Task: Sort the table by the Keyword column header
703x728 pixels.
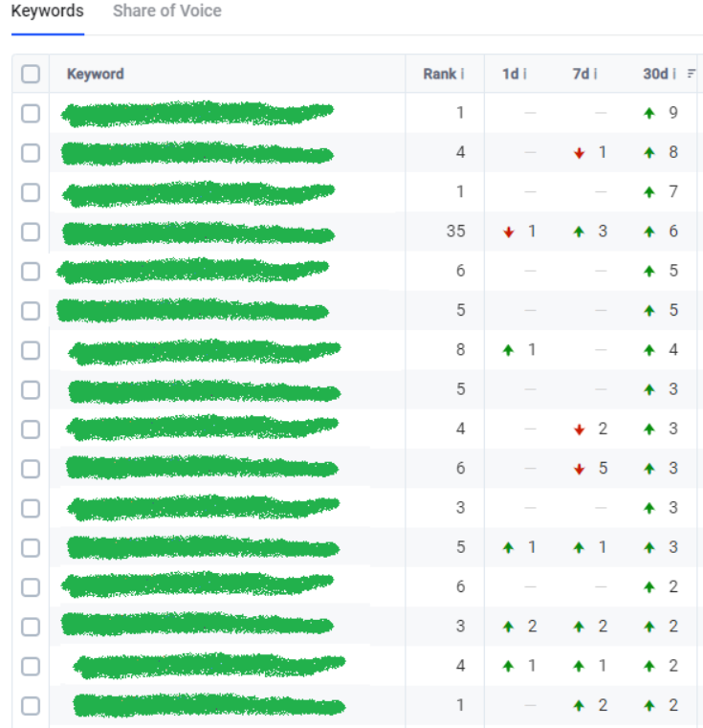Action: (x=95, y=74)
